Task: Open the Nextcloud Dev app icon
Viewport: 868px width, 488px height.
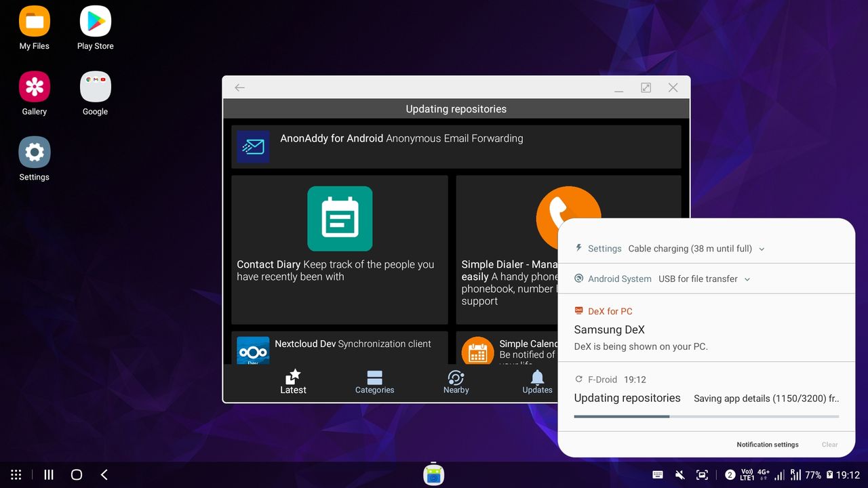Action: pos(253,350)
